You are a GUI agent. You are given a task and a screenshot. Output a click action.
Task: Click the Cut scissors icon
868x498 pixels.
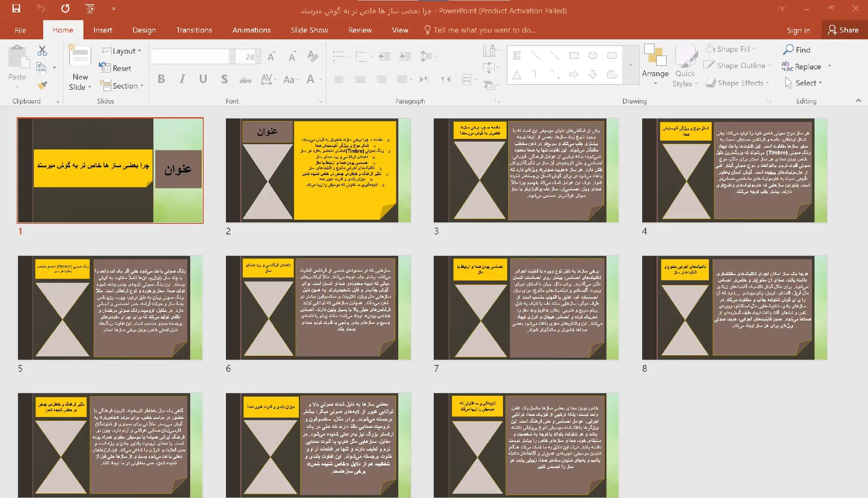[42, 50]
